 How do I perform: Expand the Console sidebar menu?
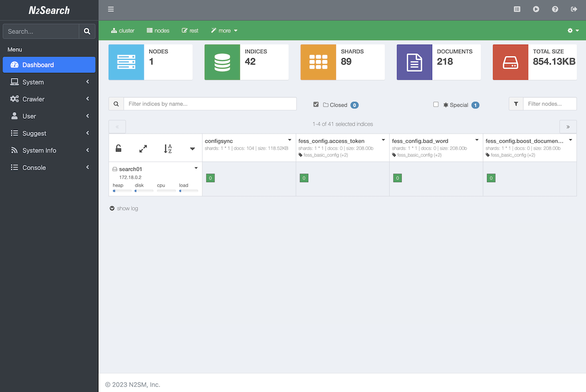[49, 168]
